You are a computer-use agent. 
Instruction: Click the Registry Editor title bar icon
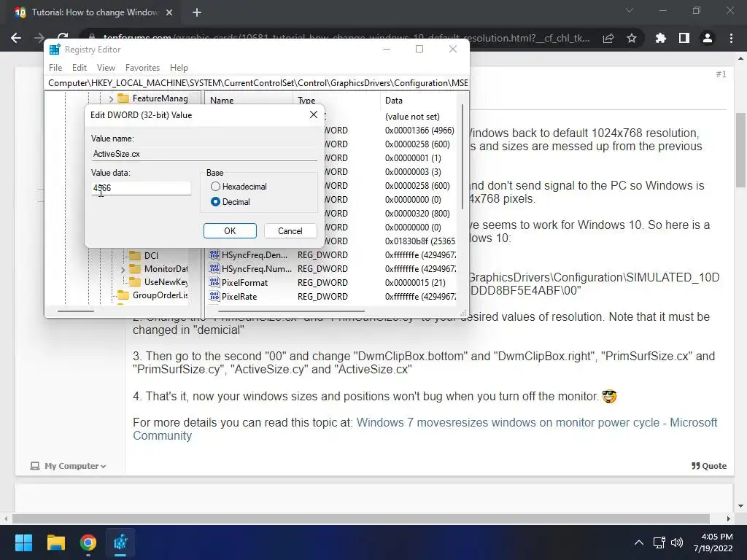coord(55,49)
